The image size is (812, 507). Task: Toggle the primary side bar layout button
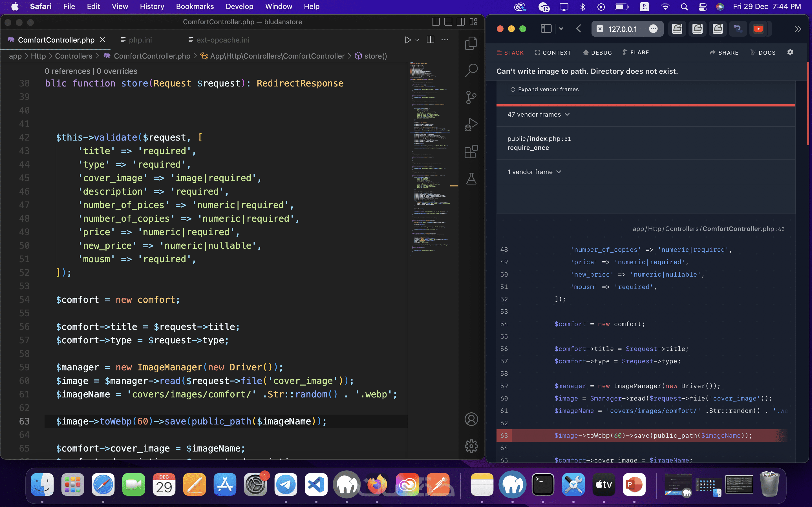(x=436, y=22)
